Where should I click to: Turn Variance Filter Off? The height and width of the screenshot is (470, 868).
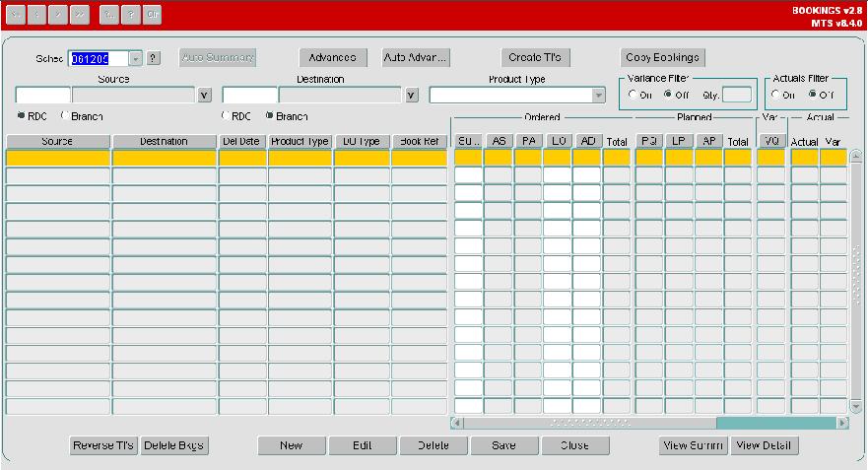(668, 95)
